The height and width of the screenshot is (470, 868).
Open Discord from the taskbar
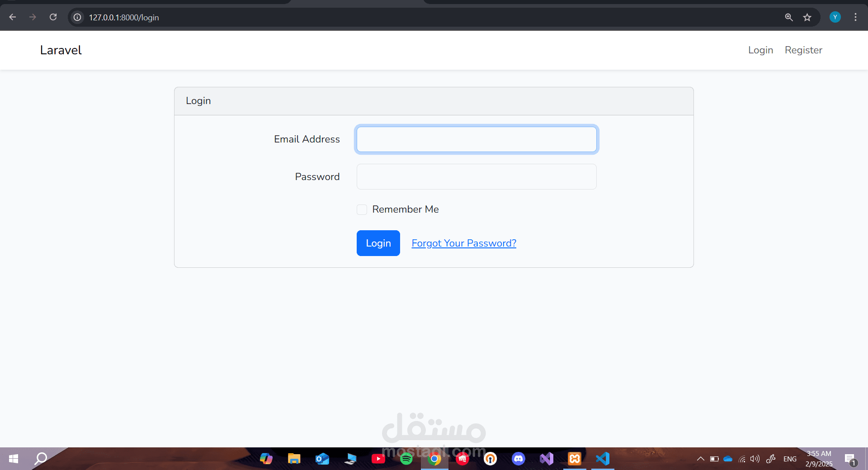(x=519, y=459)
